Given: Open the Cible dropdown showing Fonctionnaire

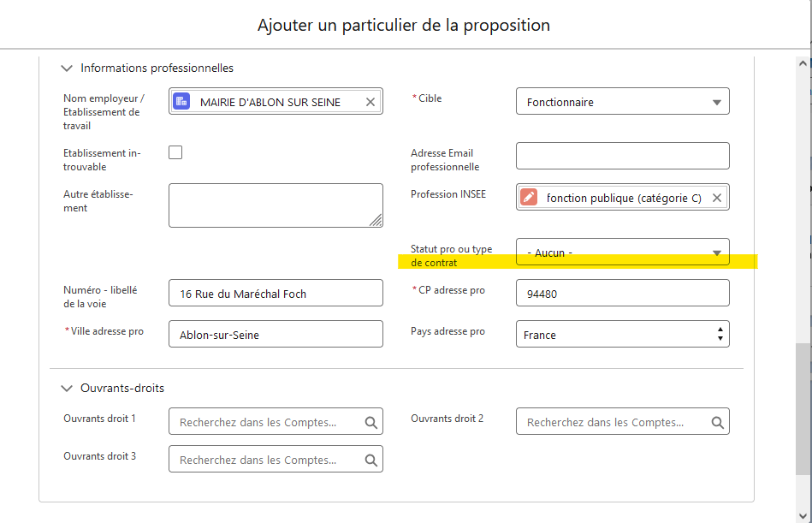Looking at the screenshot, I should coord(622,102).
